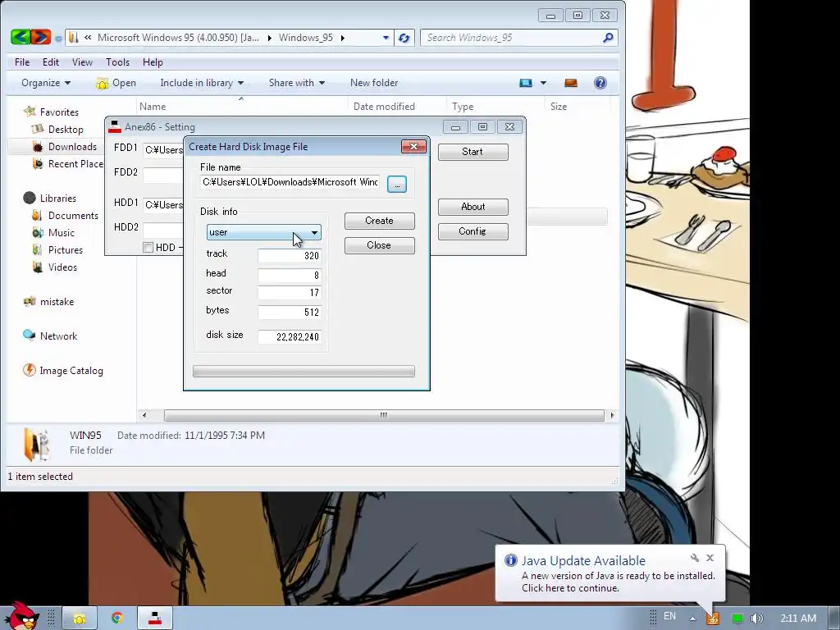This screenshot has width=840, height=630.
Task: Click the browse (...) button for the file name
Action: [396, 185]
